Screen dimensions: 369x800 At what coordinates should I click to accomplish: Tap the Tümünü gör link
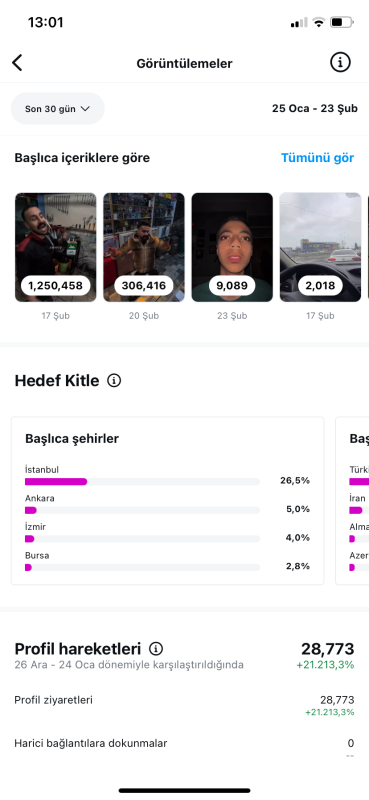click(317, 158)
